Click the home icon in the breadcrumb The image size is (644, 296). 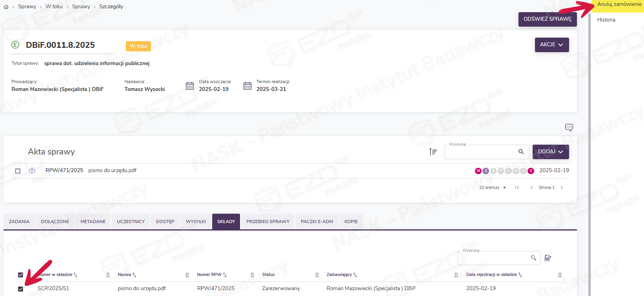pyautogui.click(x=6, y=7)
